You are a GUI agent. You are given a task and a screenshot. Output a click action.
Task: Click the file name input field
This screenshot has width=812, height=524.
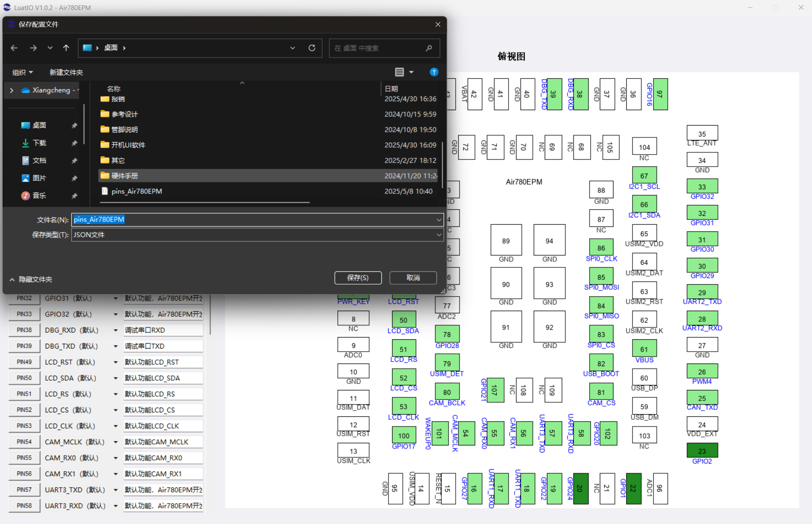257,220
